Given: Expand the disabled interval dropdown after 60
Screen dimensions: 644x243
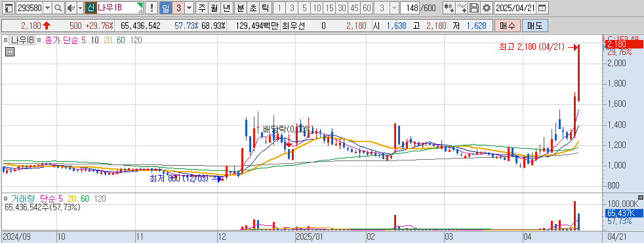Looking at the screenshot, I should click(394, 7).
